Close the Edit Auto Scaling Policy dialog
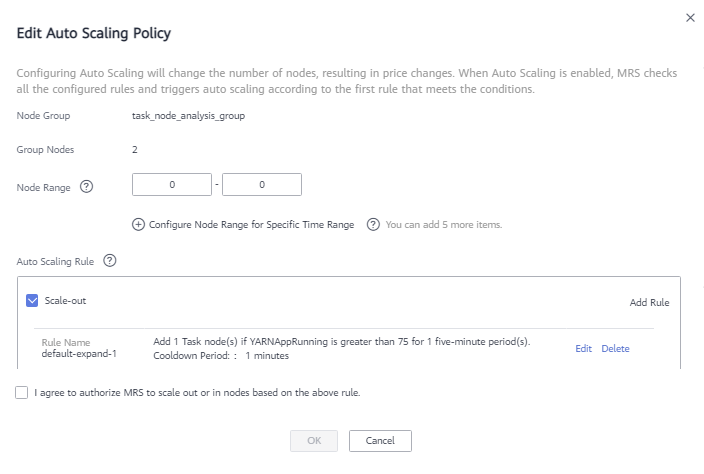The image size is (704, 474). click(x=690, y=18)
